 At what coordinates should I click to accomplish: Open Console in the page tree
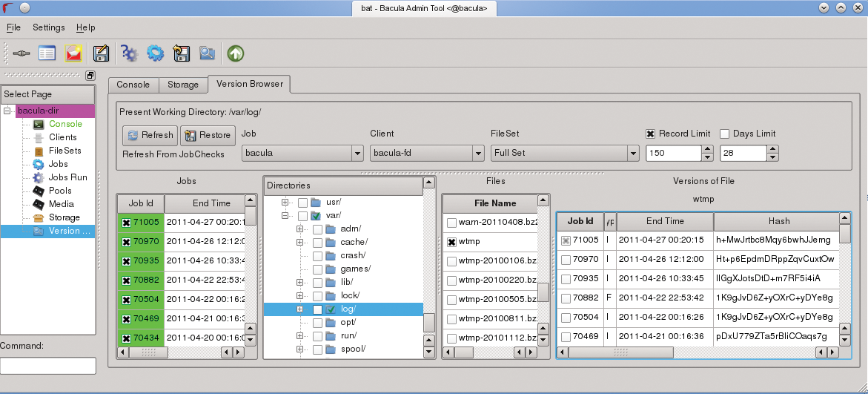pos(65,124)
